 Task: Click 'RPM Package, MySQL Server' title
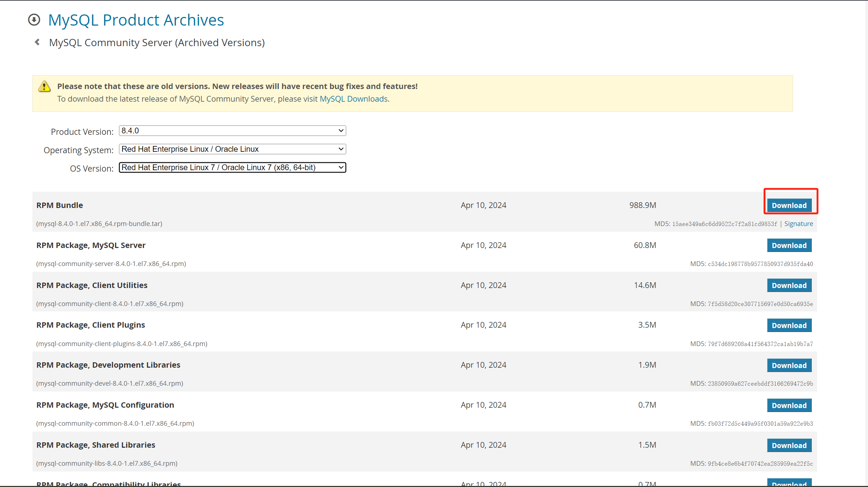(91, 245)
